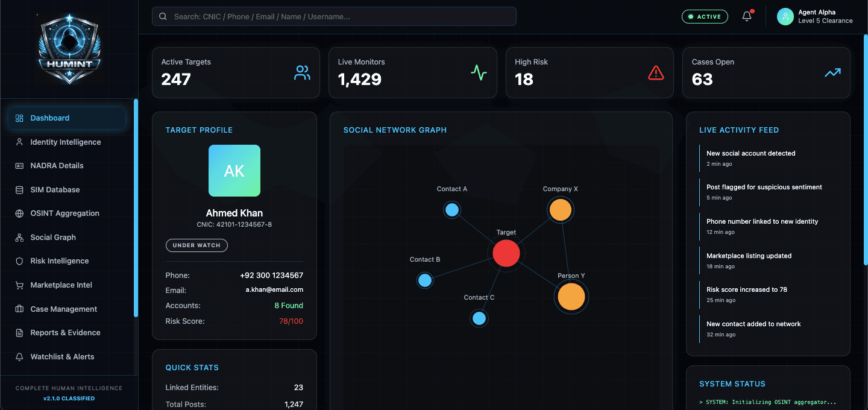
Task: Select Risk Intelligence menu entry
Action: (x=67, y=261)
